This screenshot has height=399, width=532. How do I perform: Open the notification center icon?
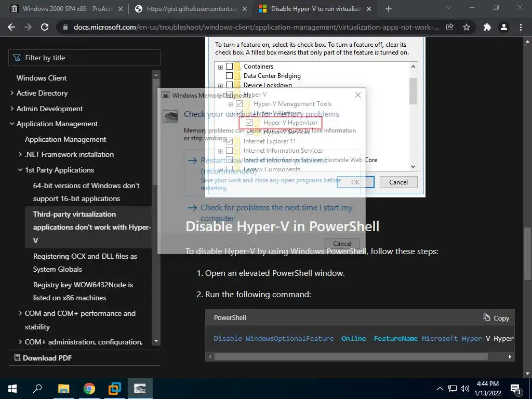point(516,390)
